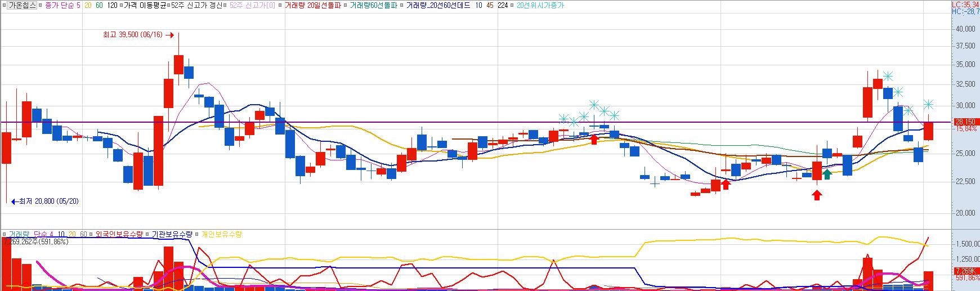Toggle the square marker before 가온칩스
The width and height of the screenshot is (980, 291).
(x=5, y=5)
